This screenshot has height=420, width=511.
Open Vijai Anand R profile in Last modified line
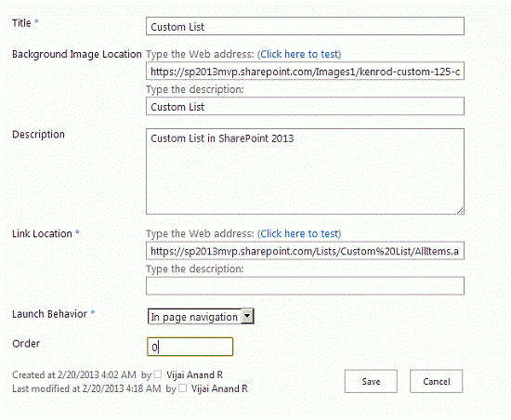[219, 388]
